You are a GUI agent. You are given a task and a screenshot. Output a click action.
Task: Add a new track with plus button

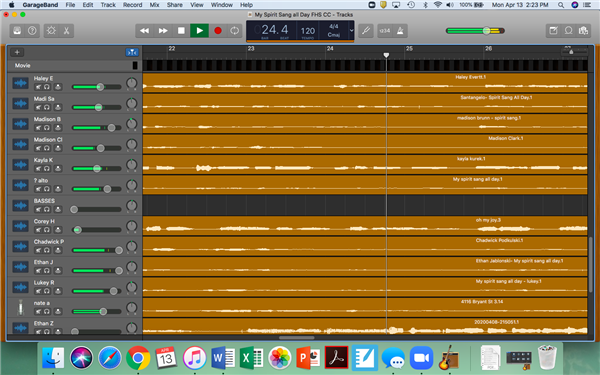click(x=17, y=52)
